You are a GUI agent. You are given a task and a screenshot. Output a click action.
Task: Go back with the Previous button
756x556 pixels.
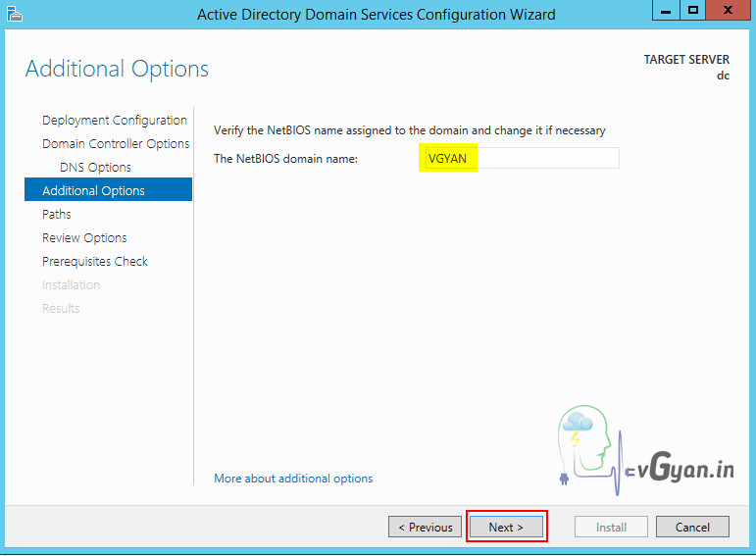pos(426,528)
